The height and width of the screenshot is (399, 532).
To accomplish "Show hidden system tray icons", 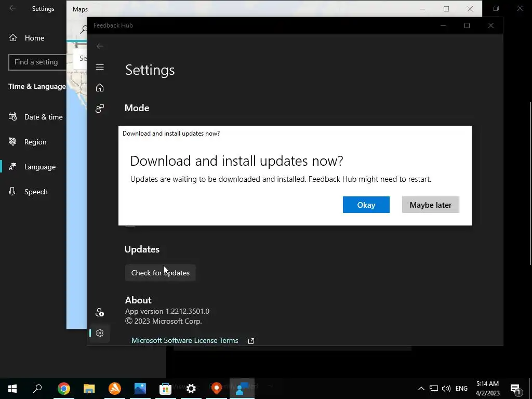I will click(x=421, y=389).
